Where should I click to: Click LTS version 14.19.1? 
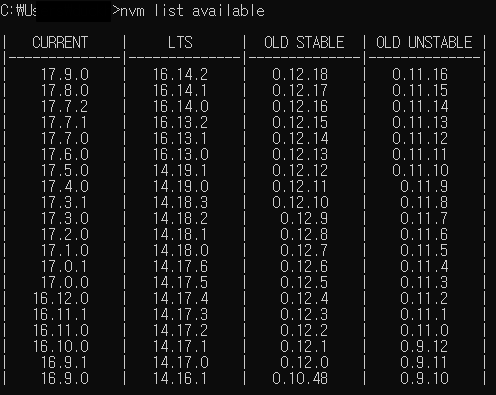(180, 170)
